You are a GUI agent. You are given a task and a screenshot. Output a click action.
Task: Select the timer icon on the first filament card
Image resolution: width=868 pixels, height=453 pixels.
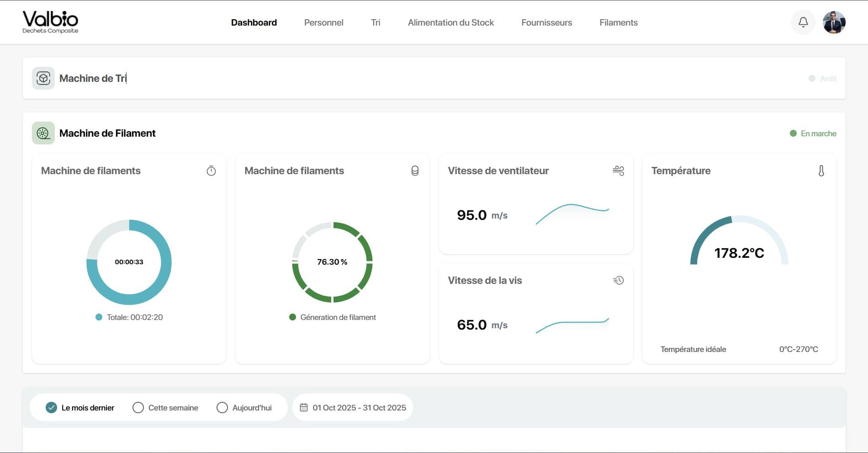pyautogui.click(x=211, y=171)
